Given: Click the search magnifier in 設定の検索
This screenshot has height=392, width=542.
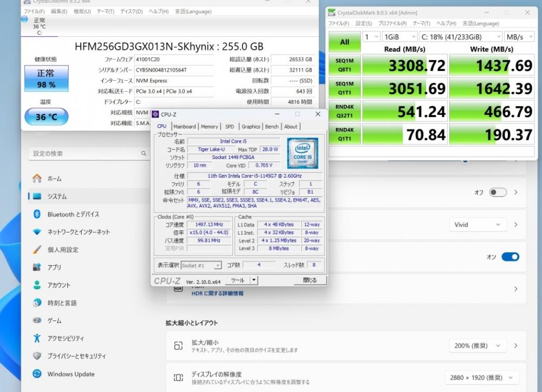Looking at the screenshot, I should click(144, 153).
